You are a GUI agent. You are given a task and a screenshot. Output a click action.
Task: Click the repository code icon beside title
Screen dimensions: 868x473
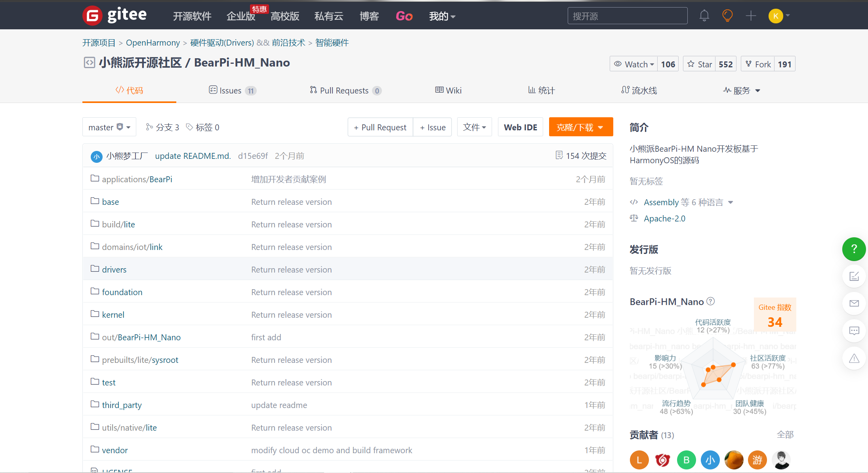pos(90,63)
